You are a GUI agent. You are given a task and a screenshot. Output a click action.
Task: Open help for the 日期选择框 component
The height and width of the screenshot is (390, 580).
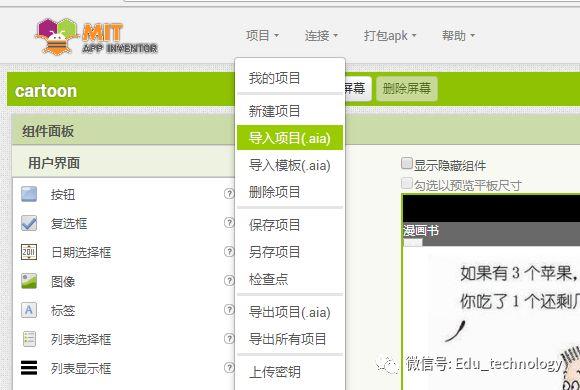[x=229, y=252]
